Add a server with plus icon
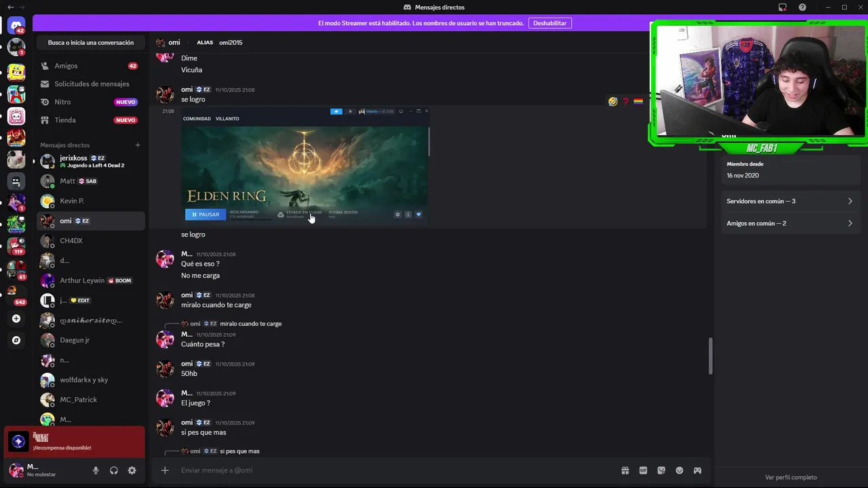Screen dimensions: 868x488 pyautogui.click(x=16, y=319)
